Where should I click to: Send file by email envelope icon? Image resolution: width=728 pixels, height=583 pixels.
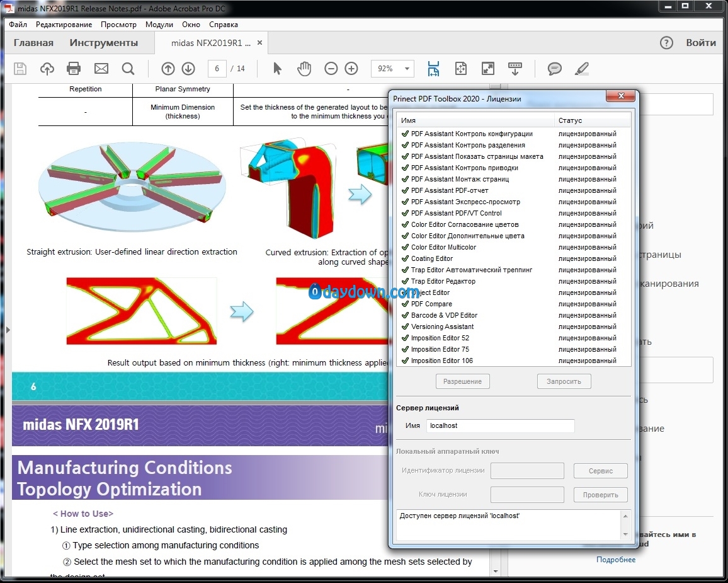101,69
